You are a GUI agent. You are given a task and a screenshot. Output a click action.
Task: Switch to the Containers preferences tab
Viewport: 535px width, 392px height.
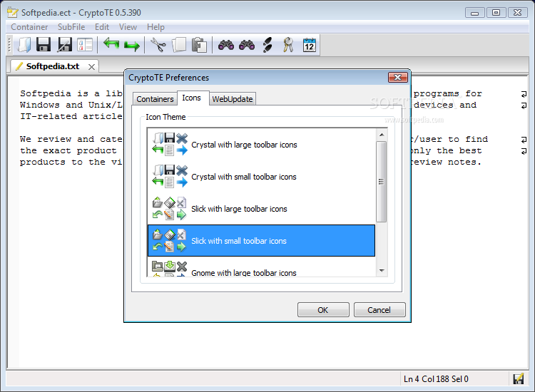(x=155, y=99)
